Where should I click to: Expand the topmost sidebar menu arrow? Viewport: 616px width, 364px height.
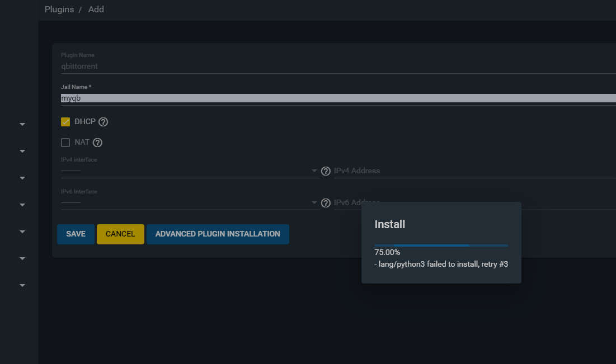pos(22,124)
